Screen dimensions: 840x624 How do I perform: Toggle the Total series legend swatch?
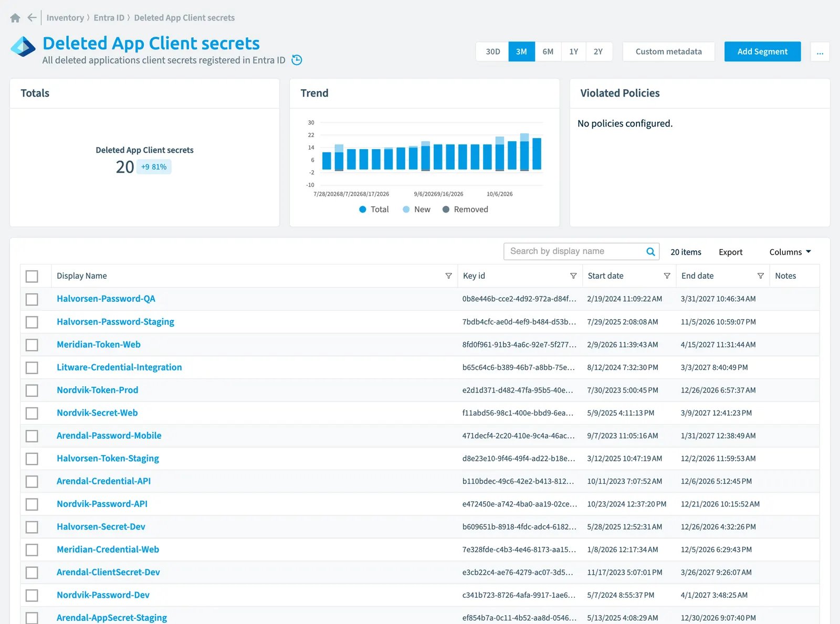[362, 209]
